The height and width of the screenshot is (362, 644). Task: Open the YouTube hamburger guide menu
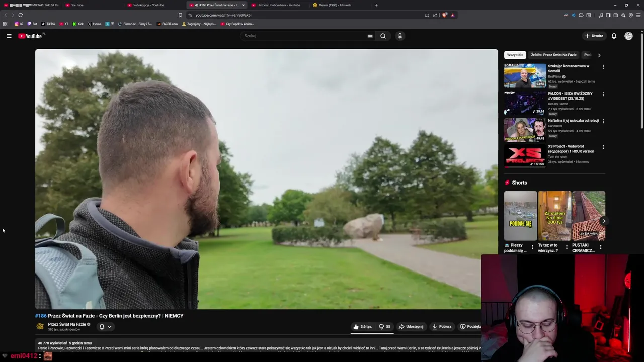pos(9,36)
